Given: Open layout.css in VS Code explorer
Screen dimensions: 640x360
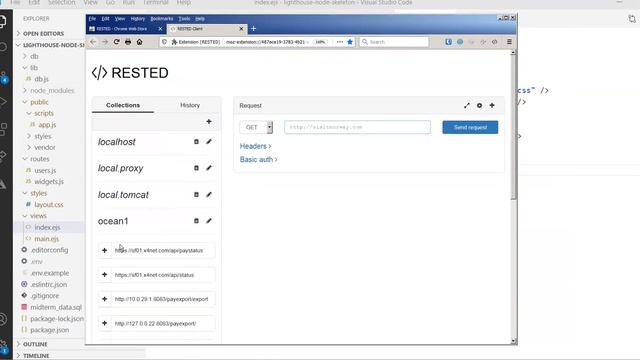Looking at the screenshot, I should 49,204.
